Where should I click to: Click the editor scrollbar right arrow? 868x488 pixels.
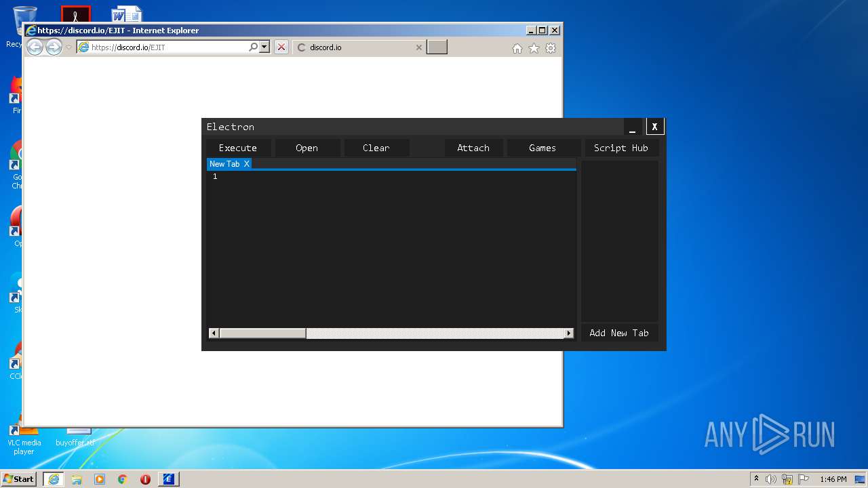pos(569,333)
